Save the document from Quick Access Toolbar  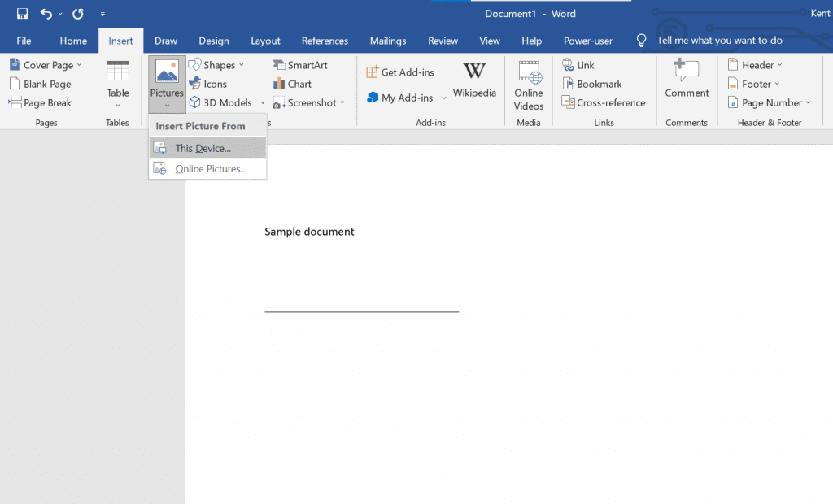pos(21,13)
